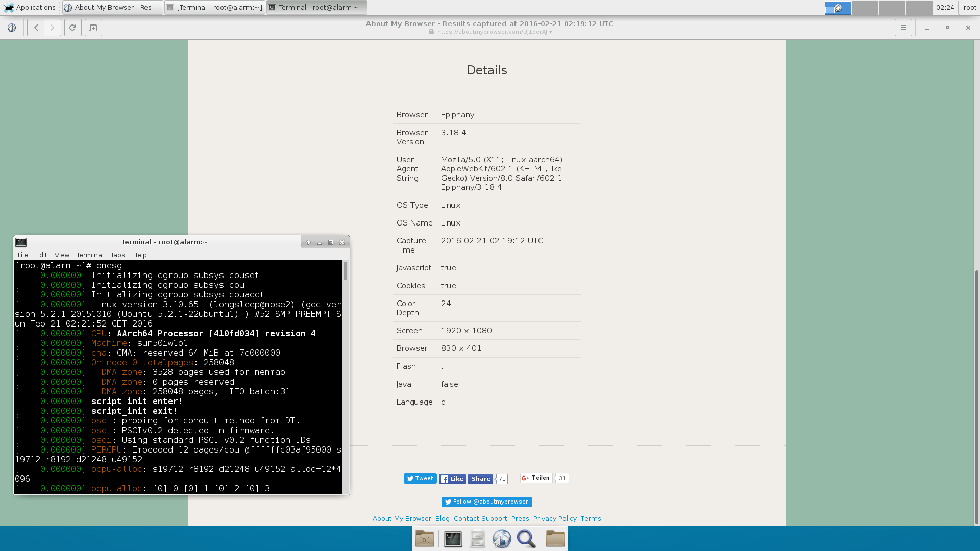980x551 pixels.
Task: Click the Facebook Share button
Action: pos(480,479)
